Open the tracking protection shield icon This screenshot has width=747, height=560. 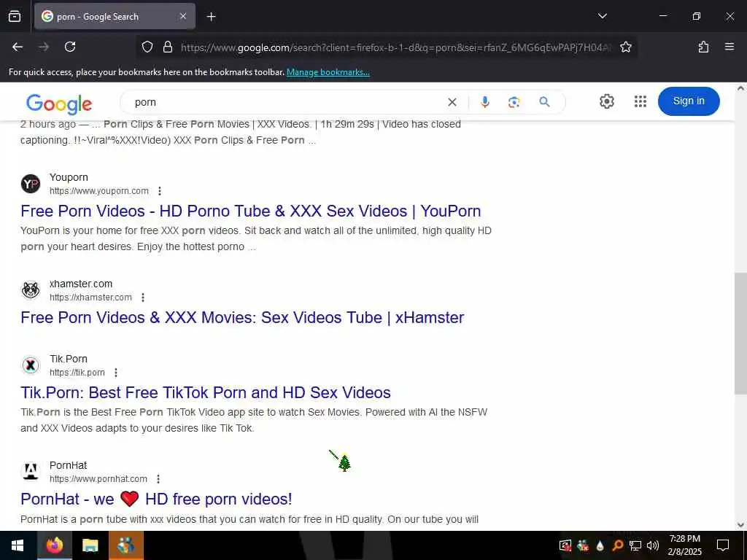tap(147, 47)
